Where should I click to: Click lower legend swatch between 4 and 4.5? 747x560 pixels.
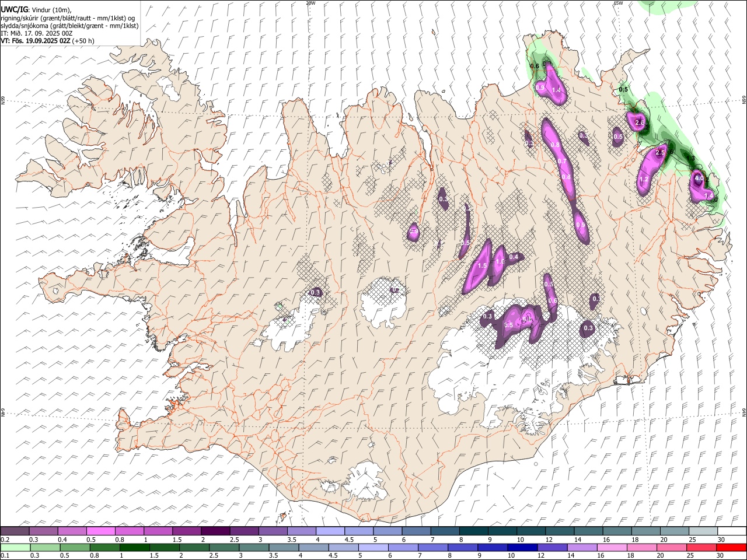coord(313,547)
